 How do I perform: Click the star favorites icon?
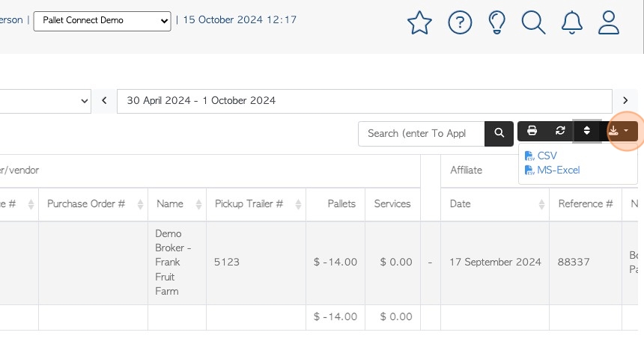(x=419, y=22)
